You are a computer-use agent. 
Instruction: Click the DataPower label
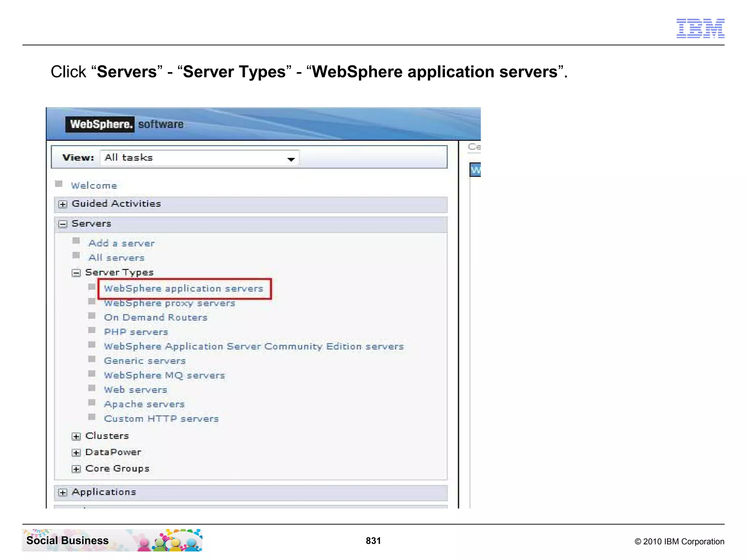click(113, 452)
